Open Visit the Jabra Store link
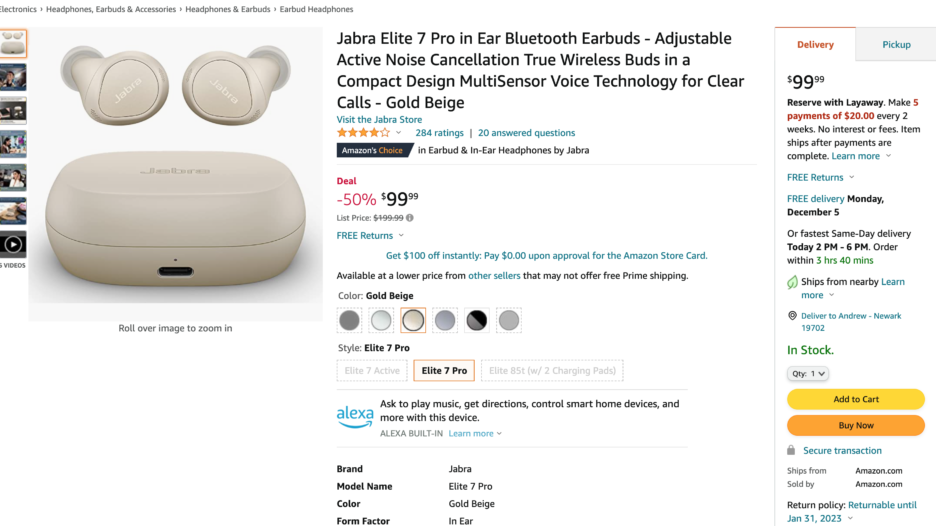Image resolution: width=936 pixels, height=526 pixels. (379, 119)
